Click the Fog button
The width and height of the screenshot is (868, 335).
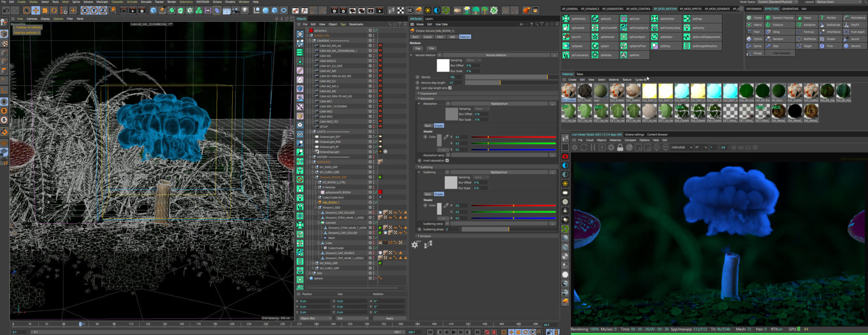418,48
